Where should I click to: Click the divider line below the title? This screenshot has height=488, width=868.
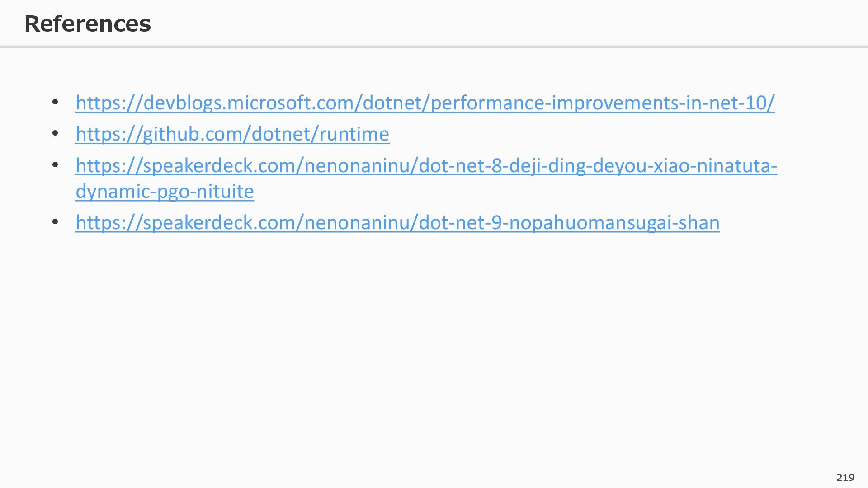[x=434, y=47]
